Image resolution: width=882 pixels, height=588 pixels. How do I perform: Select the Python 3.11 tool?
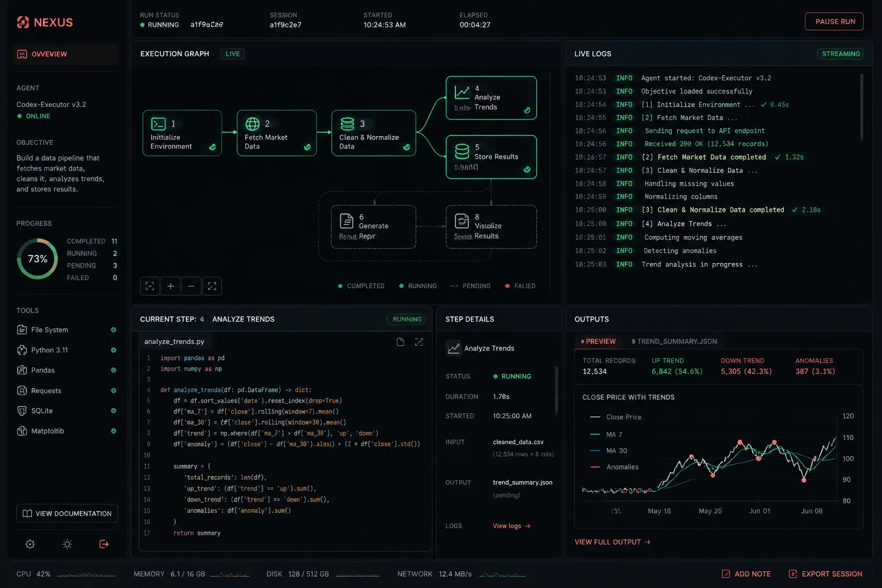67,350
